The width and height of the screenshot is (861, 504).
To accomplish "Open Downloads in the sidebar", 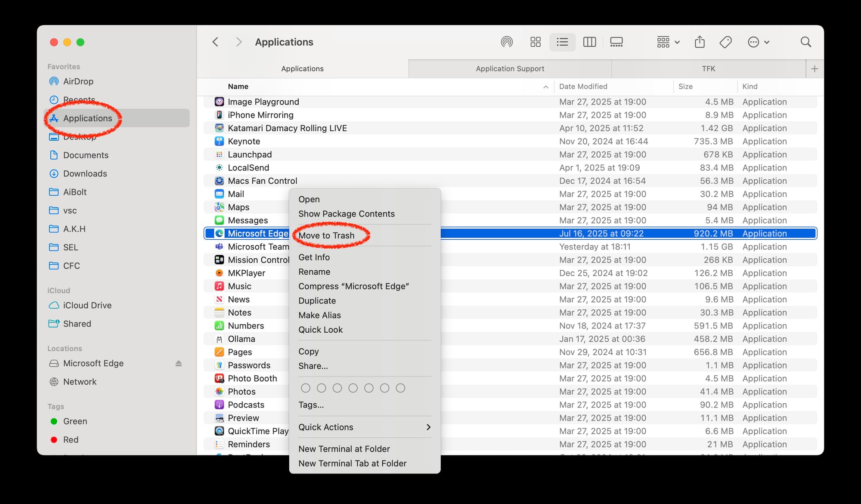I will pyautogui.click(x=85, y=174).
